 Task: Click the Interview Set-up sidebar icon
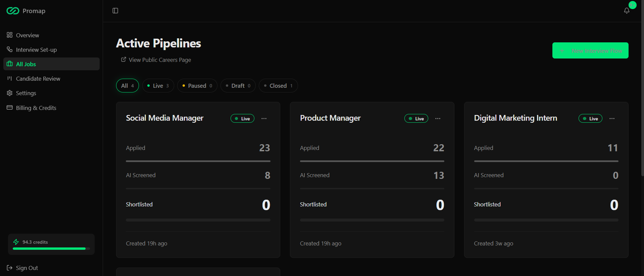tap(10, 49)
